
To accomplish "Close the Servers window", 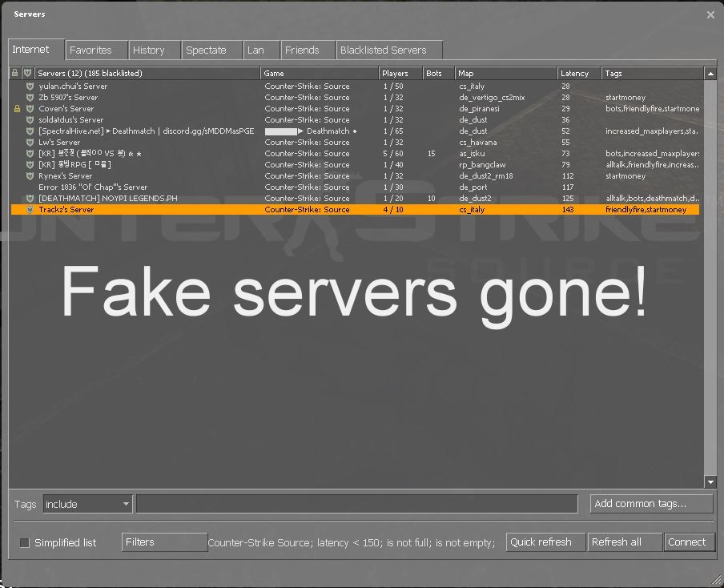I will click(710, 14).
